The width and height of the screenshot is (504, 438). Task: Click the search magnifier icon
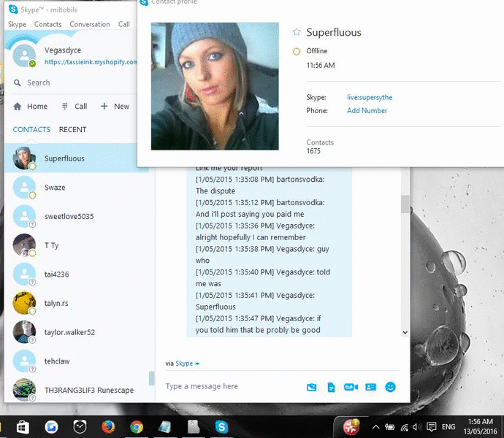coord(18,83)
